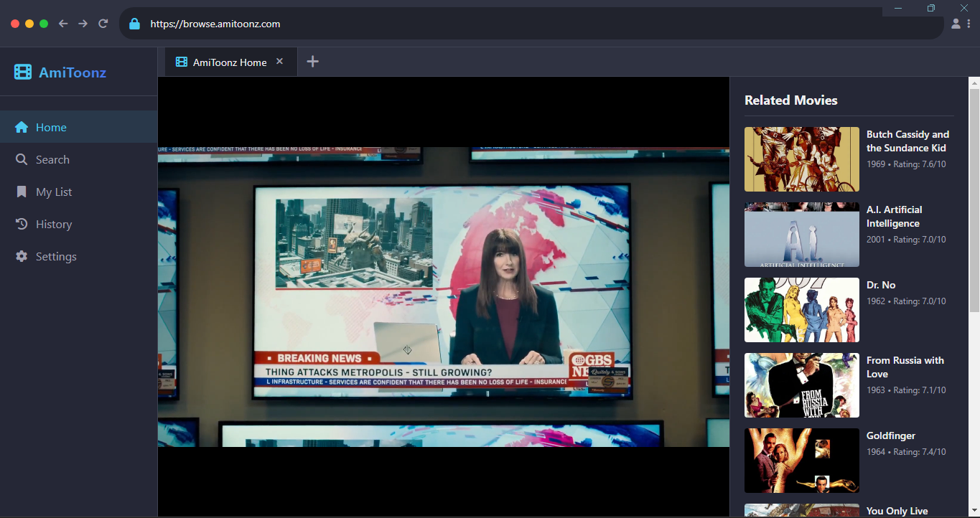Image resolution: width=980 pixels, height=518 pixels.
Task: Go forward with the forward arrow
Action: click(83, 24)
